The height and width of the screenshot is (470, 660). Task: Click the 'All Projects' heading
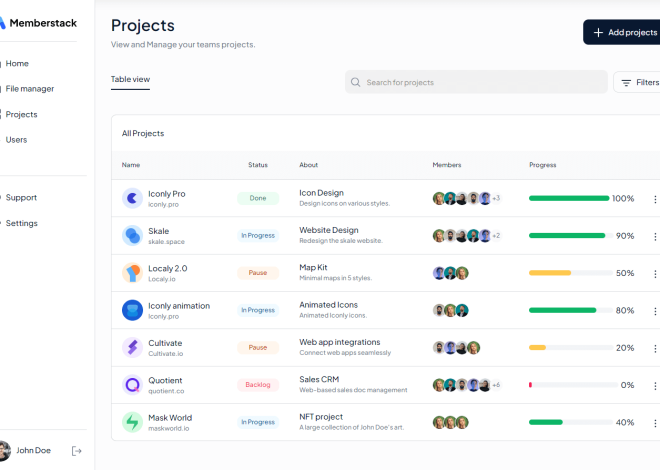pos(143,133)
